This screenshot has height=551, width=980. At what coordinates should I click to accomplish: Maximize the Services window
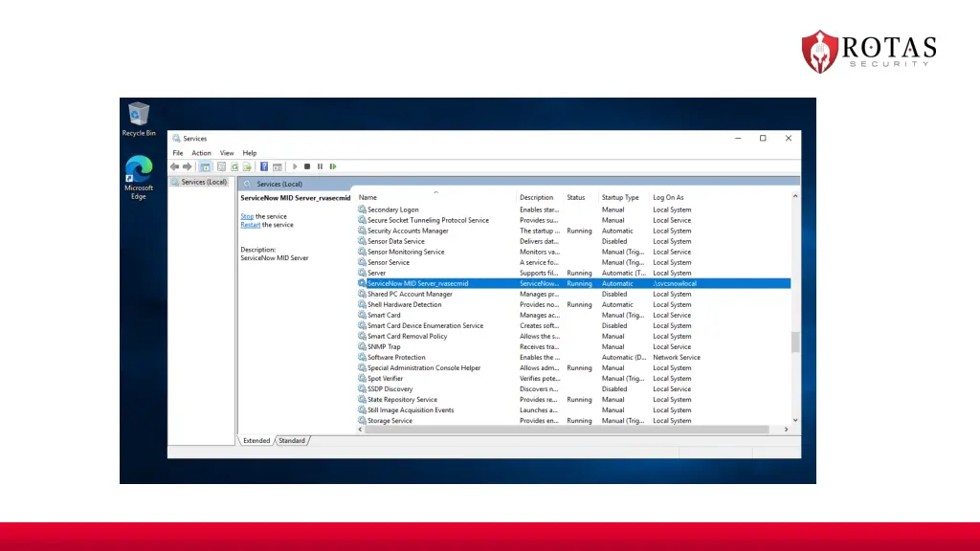(763, 138)
